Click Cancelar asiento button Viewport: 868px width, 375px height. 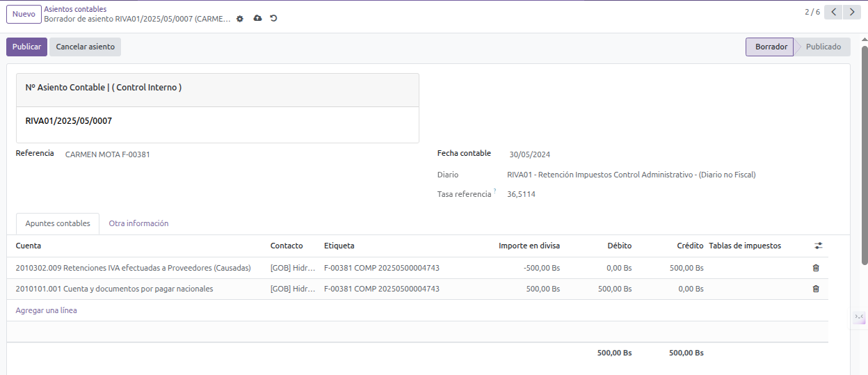coord(86,47)
